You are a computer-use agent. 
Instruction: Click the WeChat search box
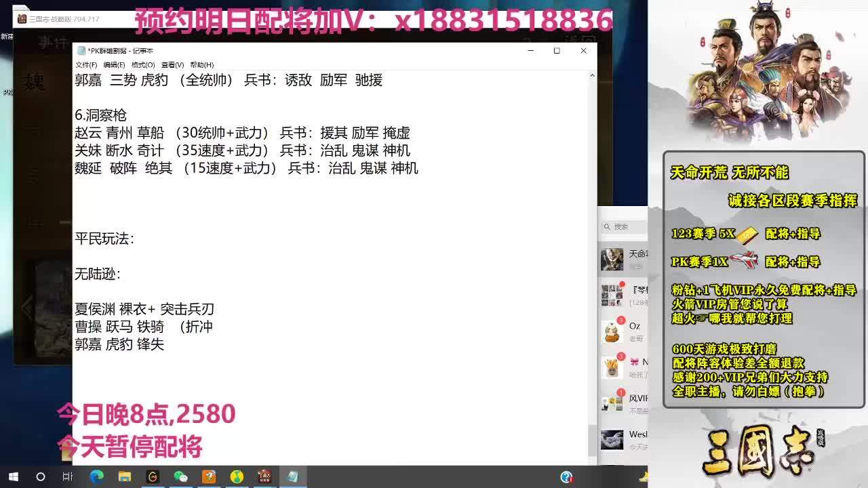(624, 227)
